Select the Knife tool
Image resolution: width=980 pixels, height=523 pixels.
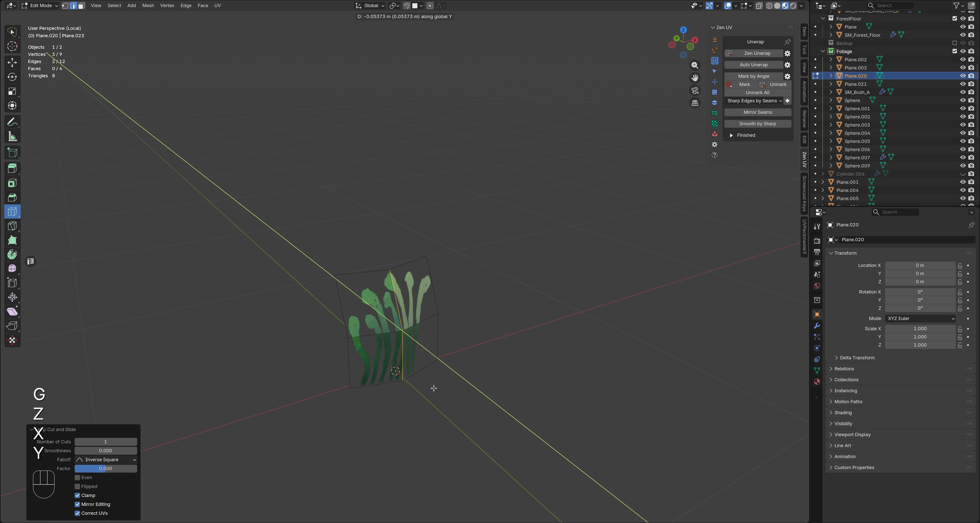tap(12, 226)
